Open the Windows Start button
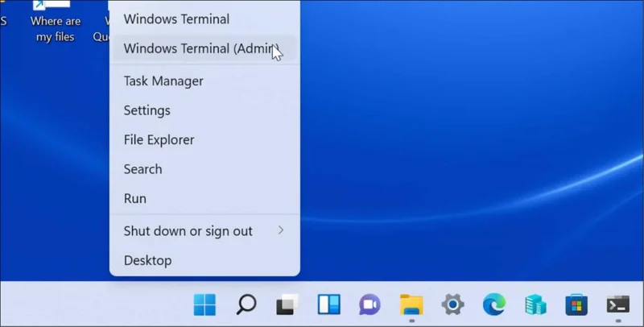This screenshot has width=644, height=327. click(x=204, y=304)
